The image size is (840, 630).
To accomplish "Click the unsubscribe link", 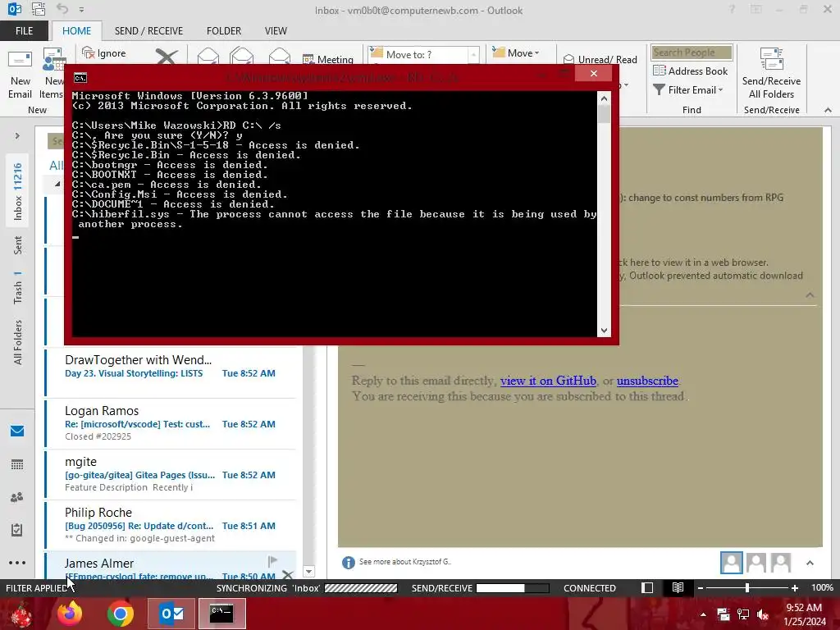I will [x=647, y=381].
